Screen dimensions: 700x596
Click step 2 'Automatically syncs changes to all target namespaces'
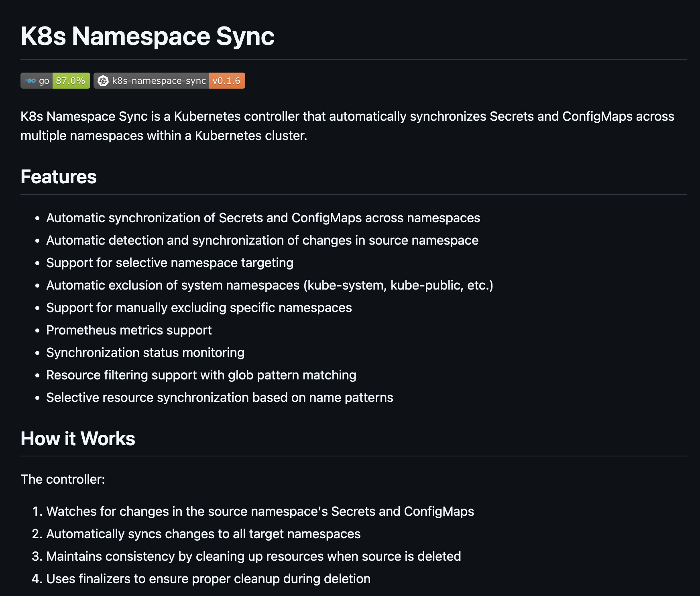(203, 534)
